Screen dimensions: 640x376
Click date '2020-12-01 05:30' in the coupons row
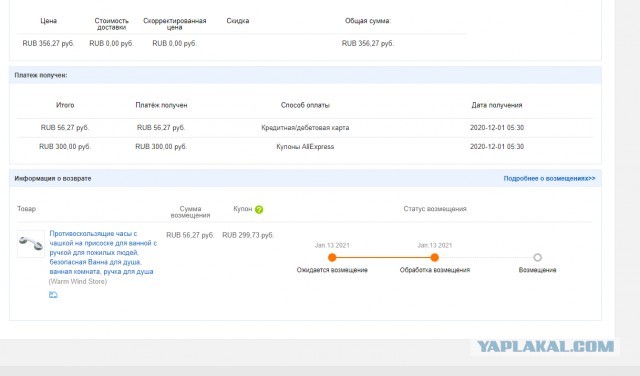tap(497, 147)
